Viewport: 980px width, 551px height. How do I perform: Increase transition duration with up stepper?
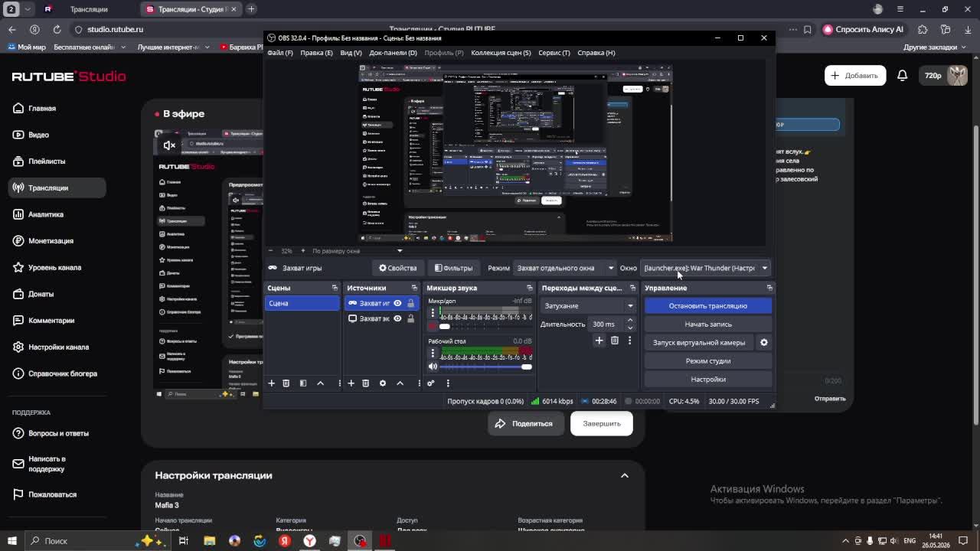(x=630, y=321)
